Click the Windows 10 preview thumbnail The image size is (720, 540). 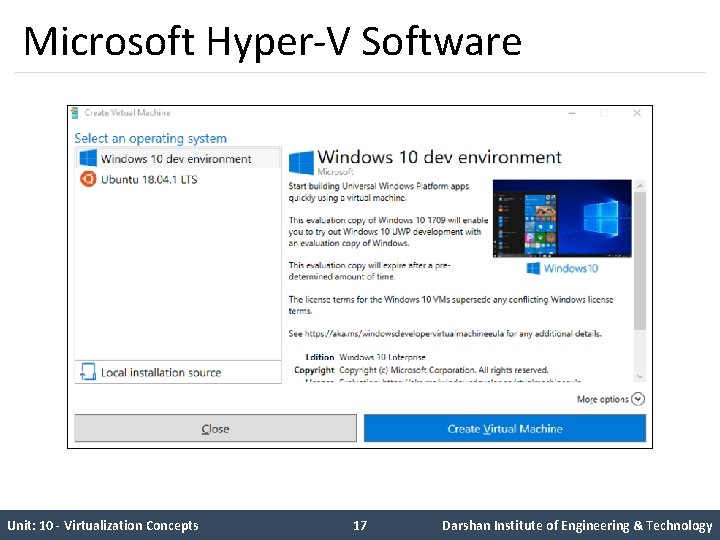coord(562,219)
